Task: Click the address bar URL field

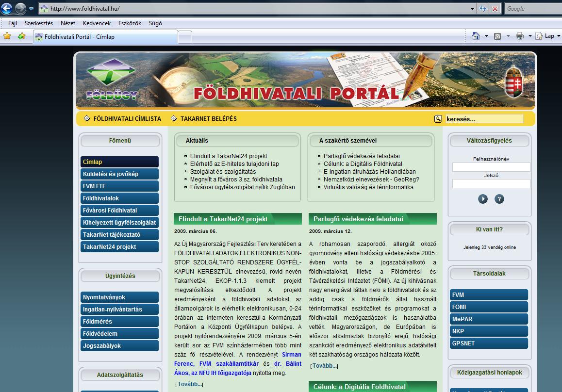Action: [x=254, y=9]
